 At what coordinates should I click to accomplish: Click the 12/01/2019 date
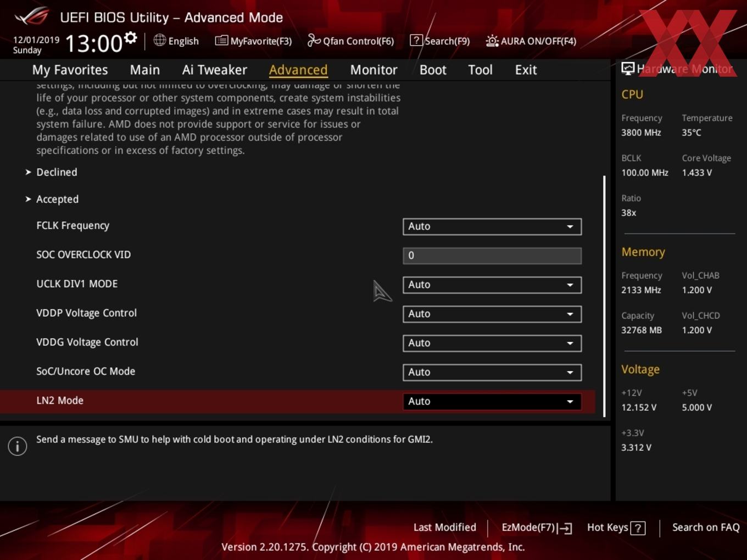tap(36, 40)
